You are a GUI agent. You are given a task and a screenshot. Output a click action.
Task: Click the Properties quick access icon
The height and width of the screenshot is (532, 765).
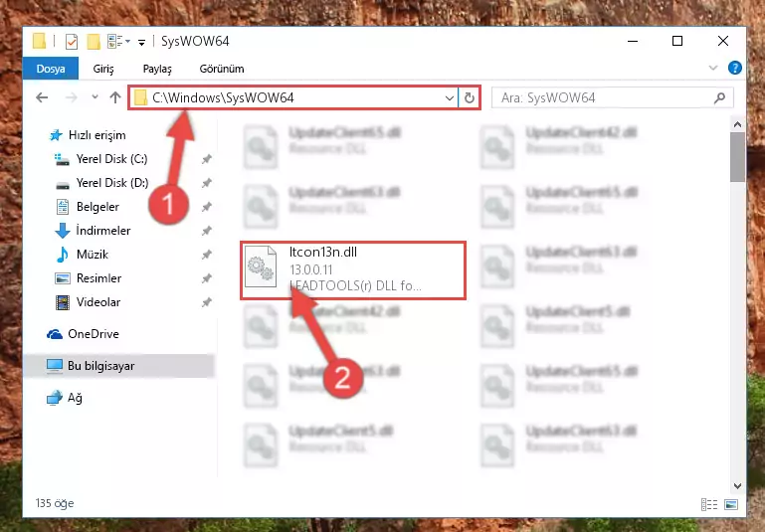[72, 42]
